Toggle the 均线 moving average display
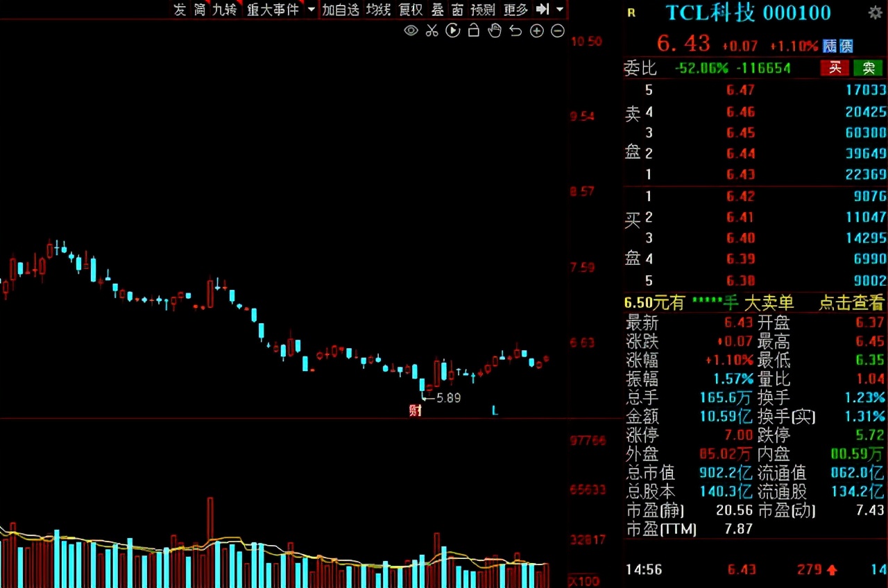The image size is (888, 588). click(x=378, y=10)
